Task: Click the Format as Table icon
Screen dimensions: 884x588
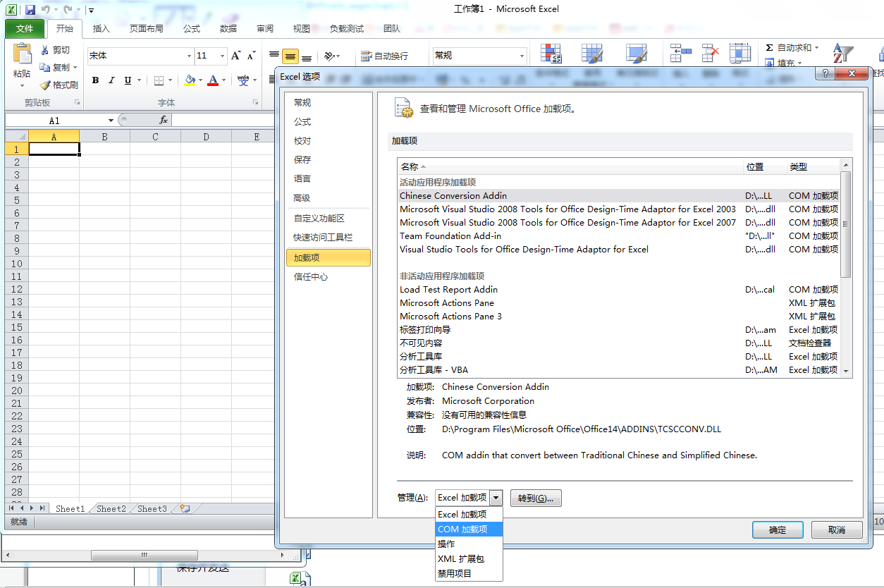Action: (592, 54)
